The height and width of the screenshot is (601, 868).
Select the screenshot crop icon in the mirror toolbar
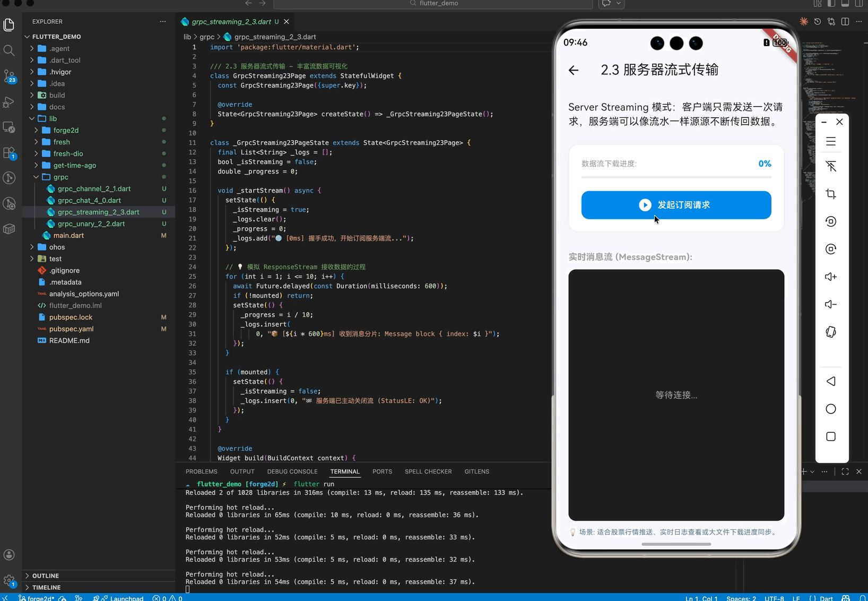[830, 194]
